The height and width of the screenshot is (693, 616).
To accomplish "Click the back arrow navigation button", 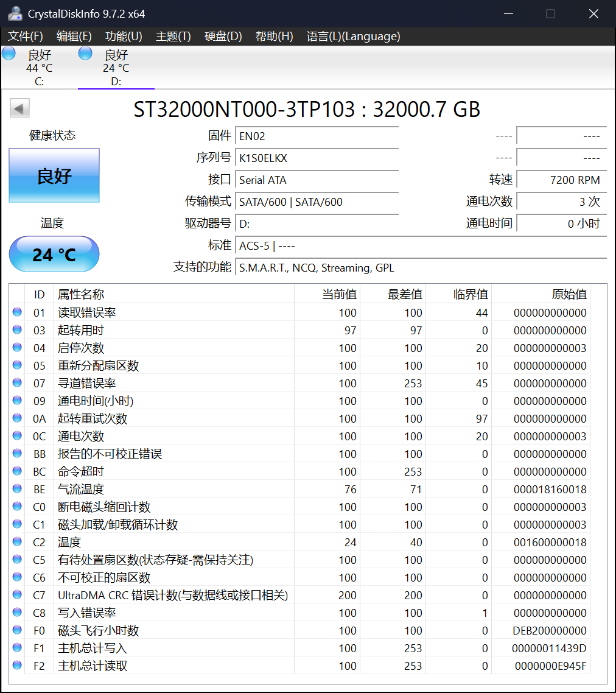I will click(19, 108).
